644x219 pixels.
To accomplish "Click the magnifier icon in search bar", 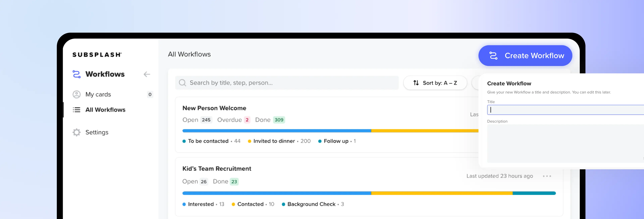I will pos(182,83).
